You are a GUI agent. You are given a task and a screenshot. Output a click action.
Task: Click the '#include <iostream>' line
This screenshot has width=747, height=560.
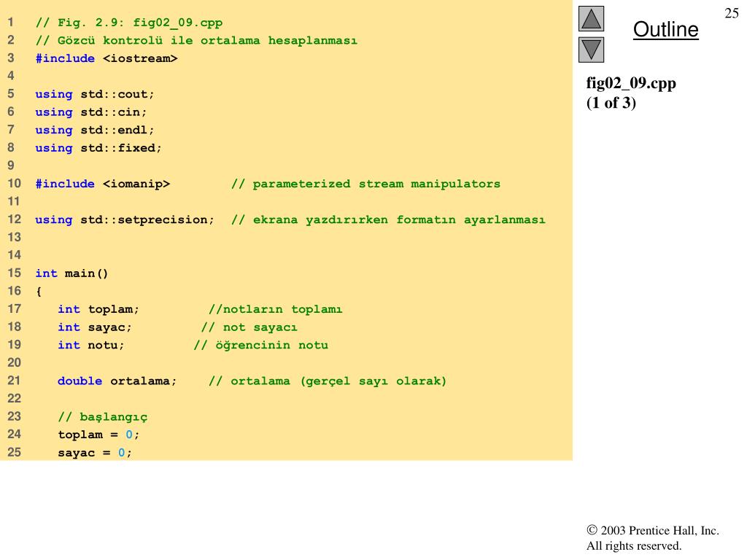107,58
